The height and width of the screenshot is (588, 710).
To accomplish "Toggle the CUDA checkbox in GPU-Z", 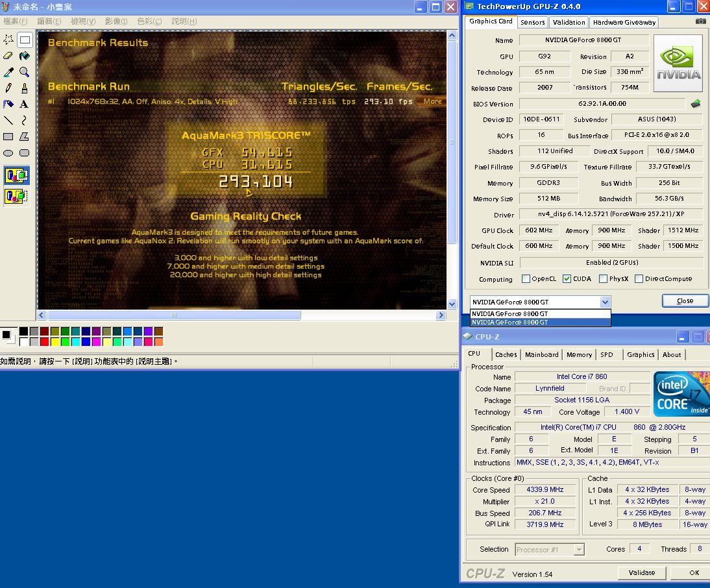I will 567,279.
